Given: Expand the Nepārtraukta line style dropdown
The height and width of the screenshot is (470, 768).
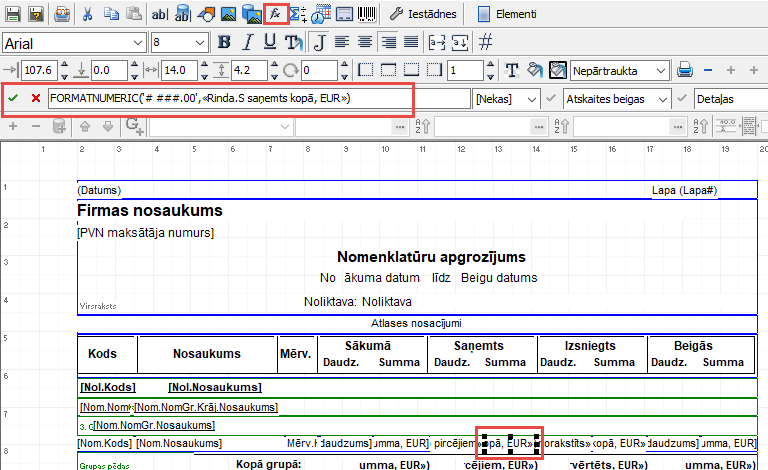Looking at the screenshot, I should tap(661, 71).
